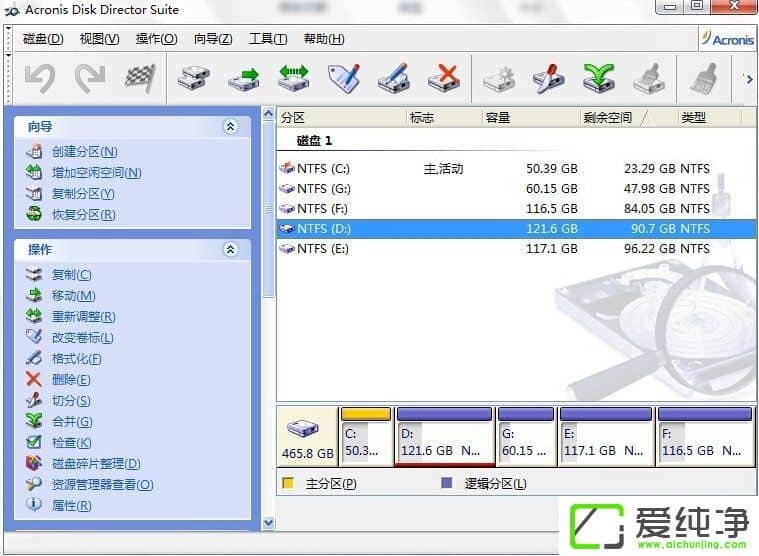759x556 pixels.
Task: Click the Merge partitions green toolbar icon
Action: (x=599, y=78)
